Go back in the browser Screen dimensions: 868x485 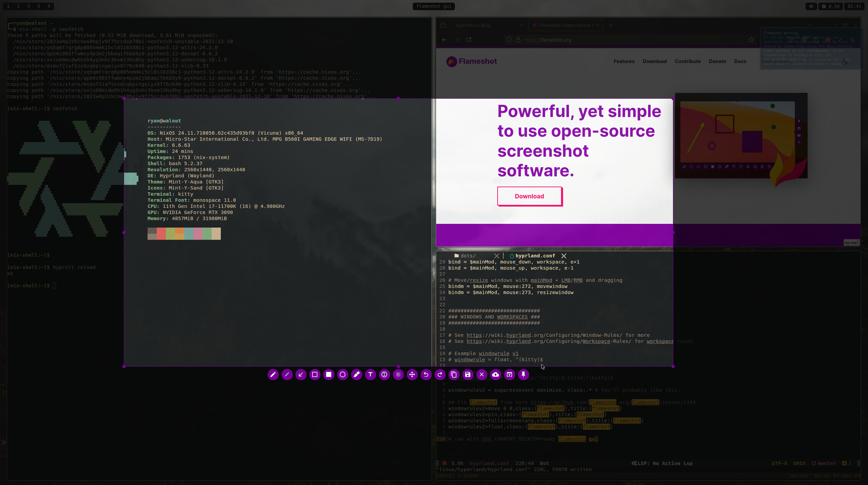coord(444,40)
